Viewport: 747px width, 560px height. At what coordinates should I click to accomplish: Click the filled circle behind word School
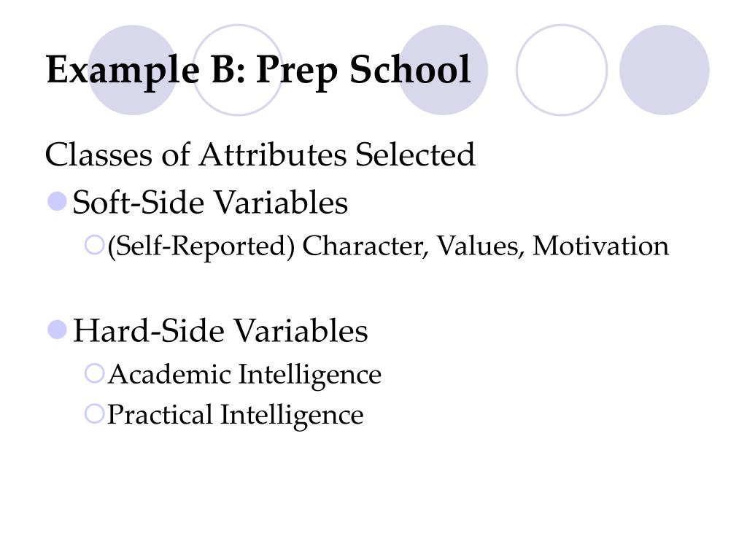443,70
